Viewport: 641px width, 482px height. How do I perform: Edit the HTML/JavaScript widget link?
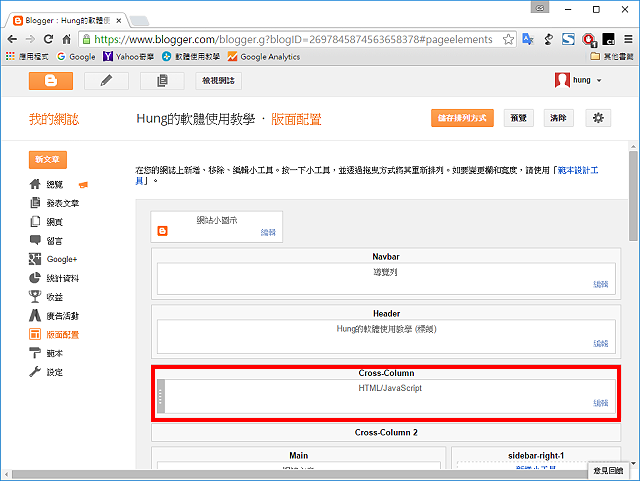601,403
